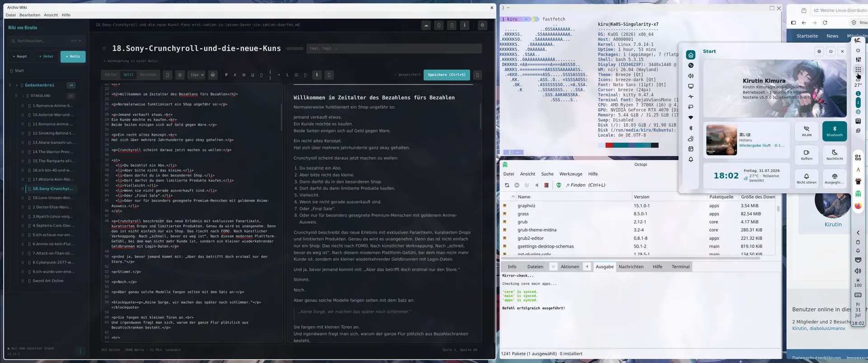
Task: Open the Bearbeiten menu in Archiv Wiki
Action: pyautogui.click(x=30, y=15)
